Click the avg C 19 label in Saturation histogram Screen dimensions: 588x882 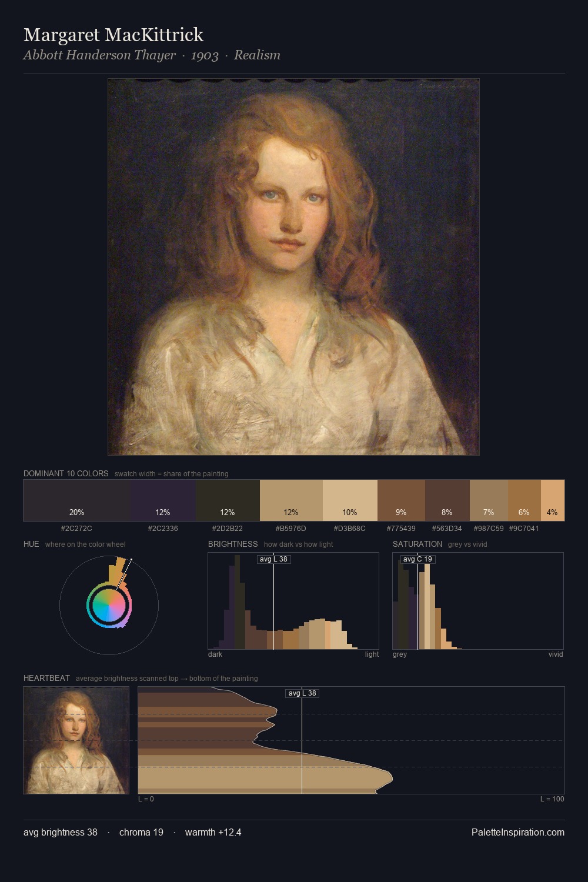coord(417,559)
